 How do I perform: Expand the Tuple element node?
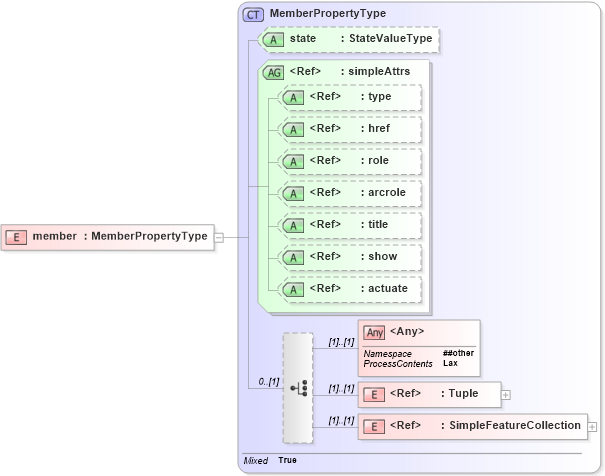point(506,395)
